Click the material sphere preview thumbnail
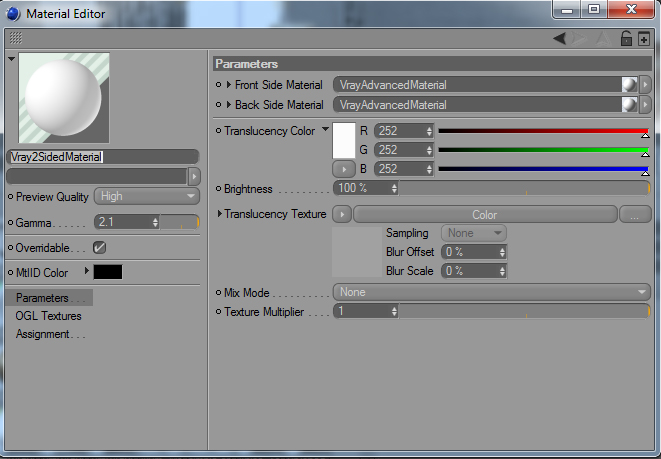This screenshot has height=459, width=661. click(x=64, y=98)
